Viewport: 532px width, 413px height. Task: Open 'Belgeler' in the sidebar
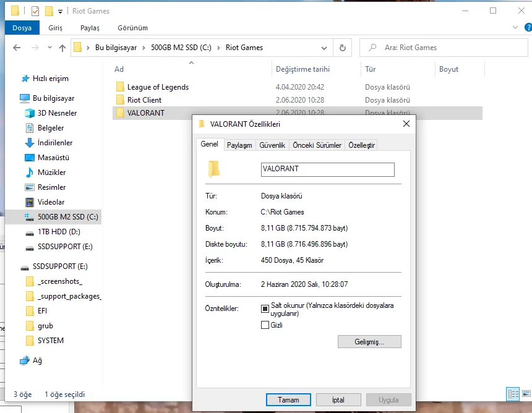51,128
